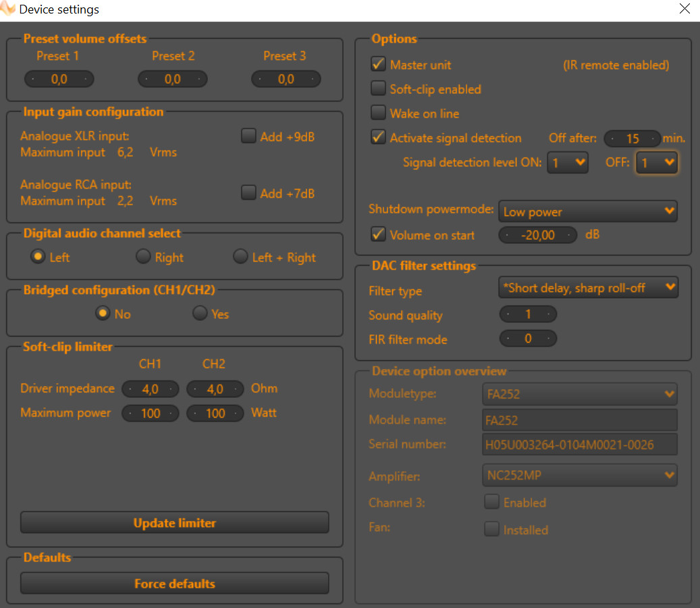This screenshot has height=608, width=700.
Task: Increase FIR filter mode value
Action: coord(548,338)
